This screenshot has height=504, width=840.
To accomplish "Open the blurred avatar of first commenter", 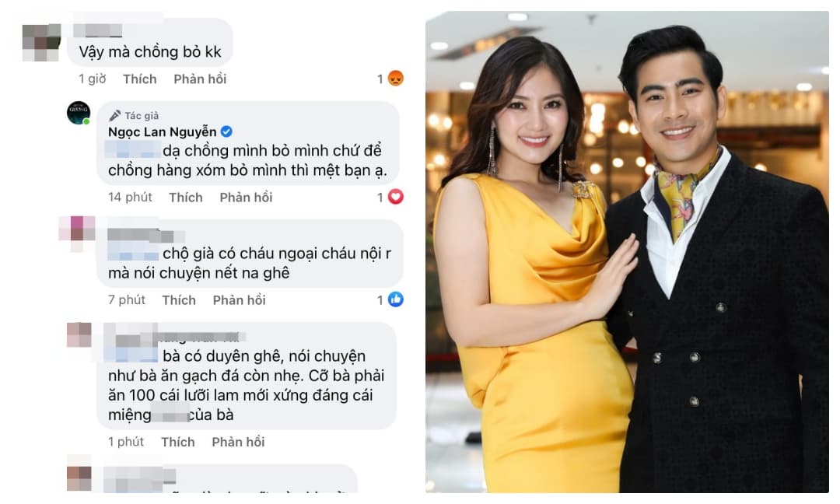I will 41,42.
